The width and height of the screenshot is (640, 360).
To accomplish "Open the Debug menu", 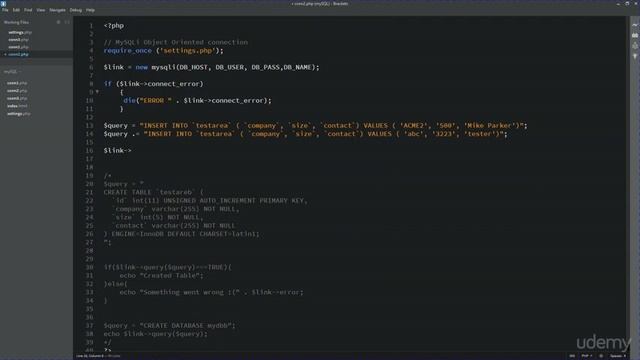I will [x=76, y=10].
